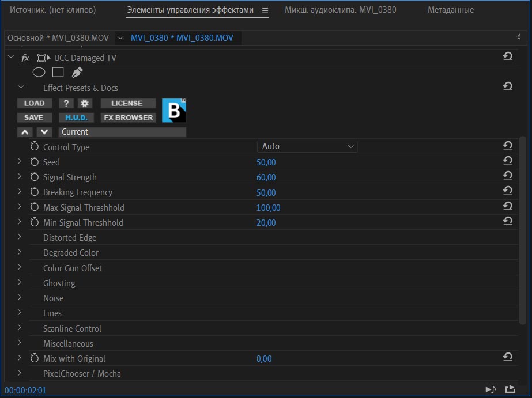Expand the Ghosting group
The height and width of the screenshot is (398, 532).
pos(20,282)
